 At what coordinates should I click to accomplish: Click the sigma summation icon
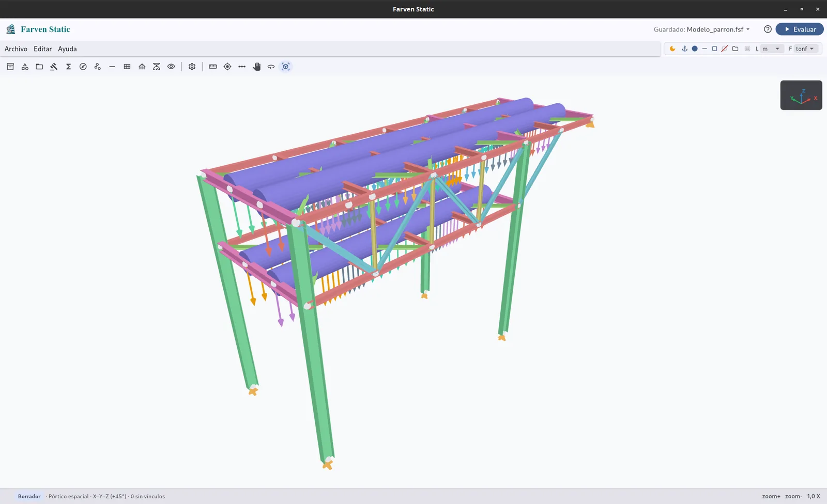(x=68, y=67)
